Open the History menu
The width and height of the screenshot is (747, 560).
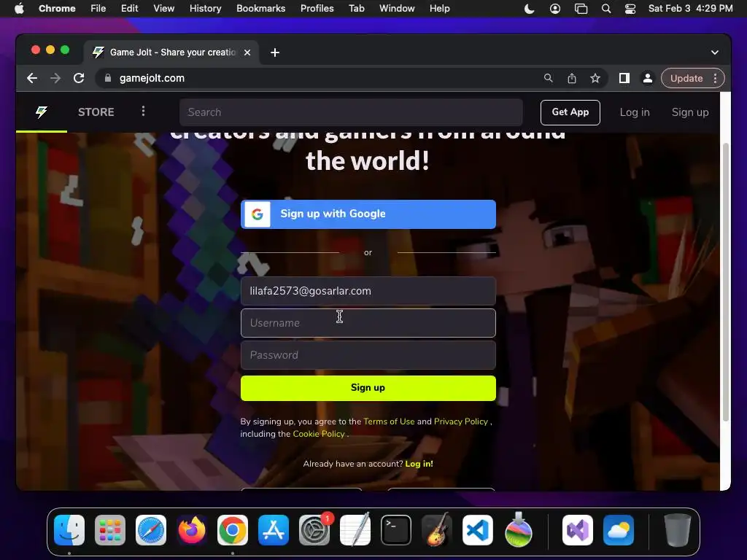[x=205, y=8]
